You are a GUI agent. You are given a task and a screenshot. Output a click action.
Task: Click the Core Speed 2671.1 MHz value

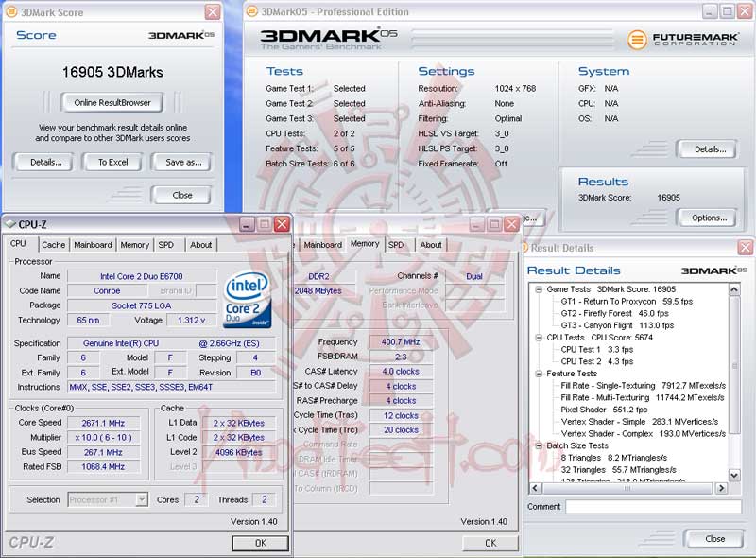pyautogui.click(x=103, y=424)
